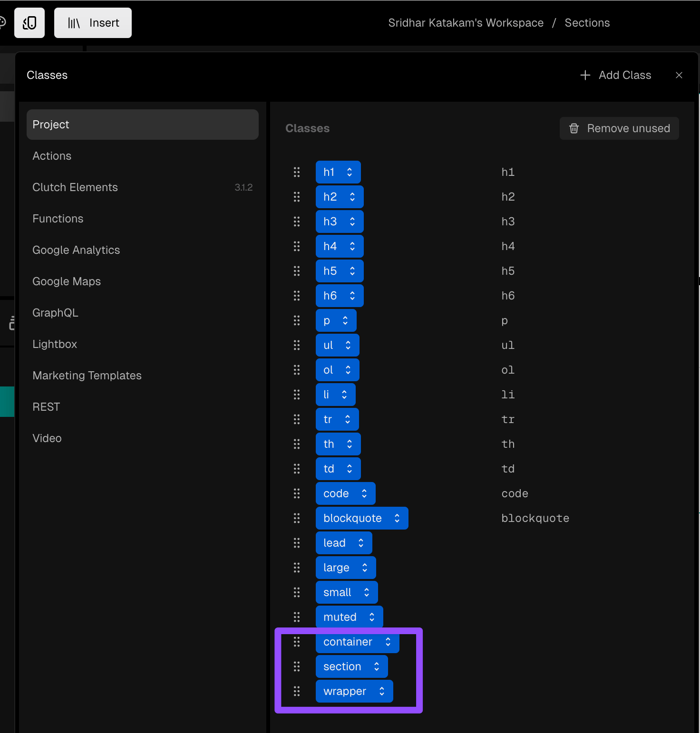Click the h1 selector text on right
Image resolution: width=700 pixels, height=733 pixels.
pyautogui.click(x=508, y=172)
